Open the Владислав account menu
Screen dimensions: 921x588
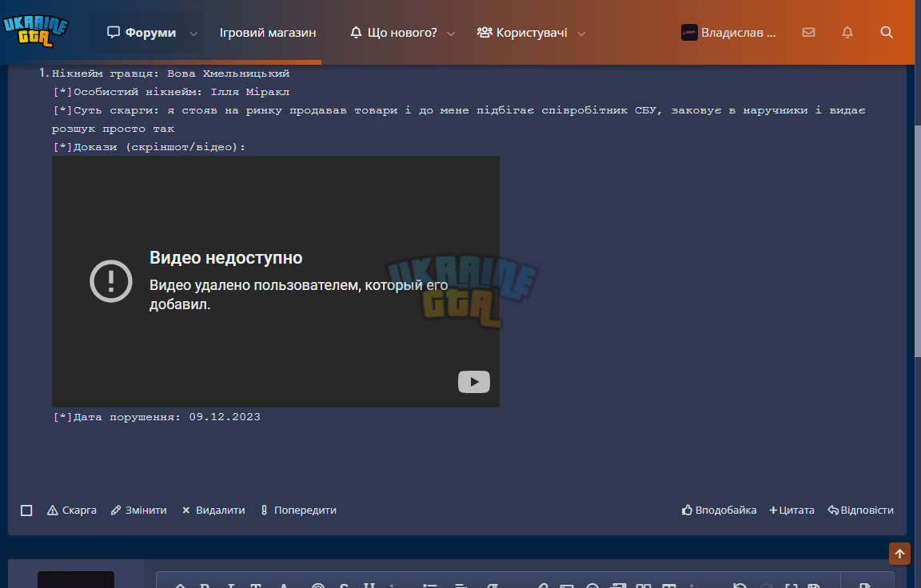point(728,33)
